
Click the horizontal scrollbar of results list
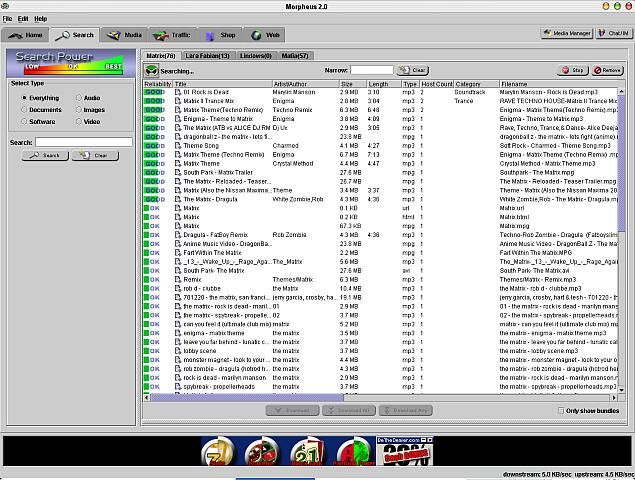click(380, 398)
